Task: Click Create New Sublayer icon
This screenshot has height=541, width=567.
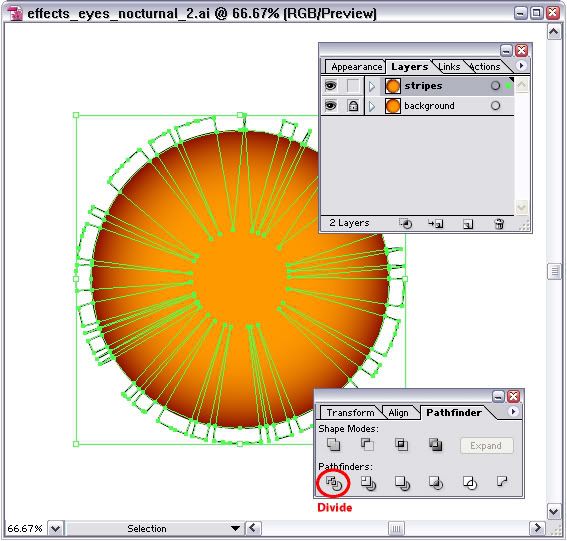Action: (x=436, y=224)
